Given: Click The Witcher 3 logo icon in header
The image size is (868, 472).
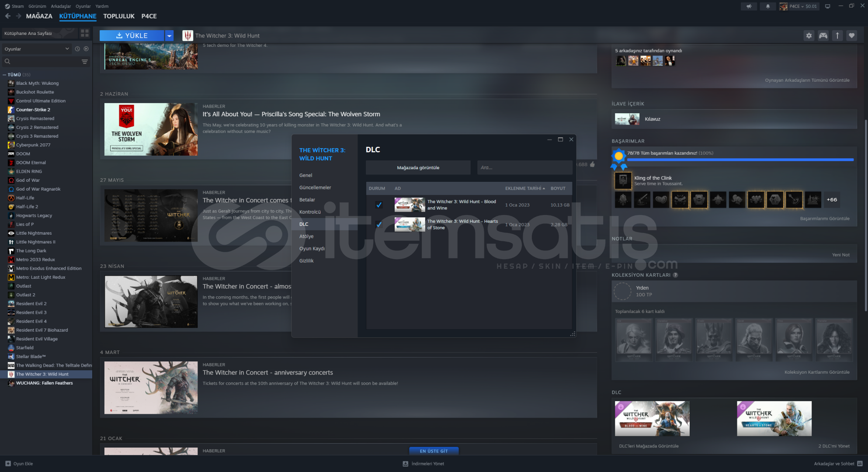Looking at the screenshot, I should click(x=187, y=36).
